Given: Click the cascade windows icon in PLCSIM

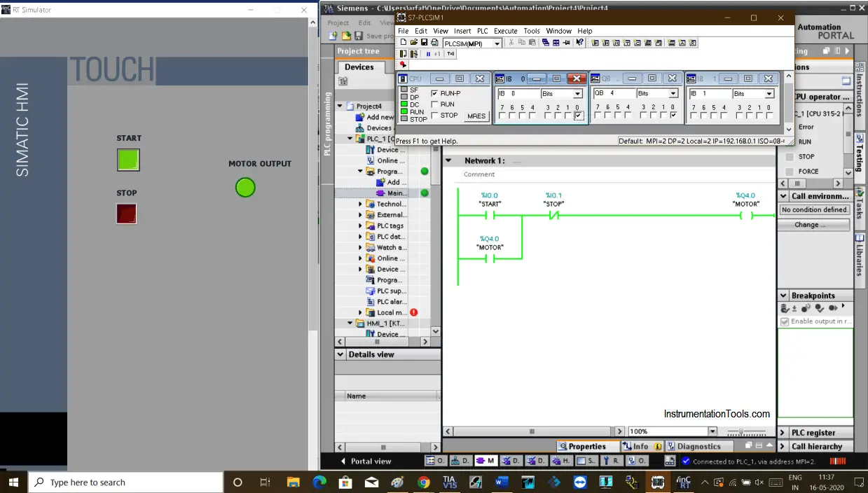Looking at the screenshot, I should [x=546, y=43].
